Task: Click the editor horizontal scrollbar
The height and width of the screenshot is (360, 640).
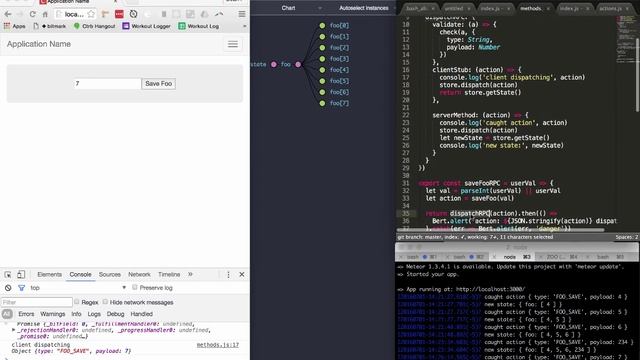Action: point(500,230)
